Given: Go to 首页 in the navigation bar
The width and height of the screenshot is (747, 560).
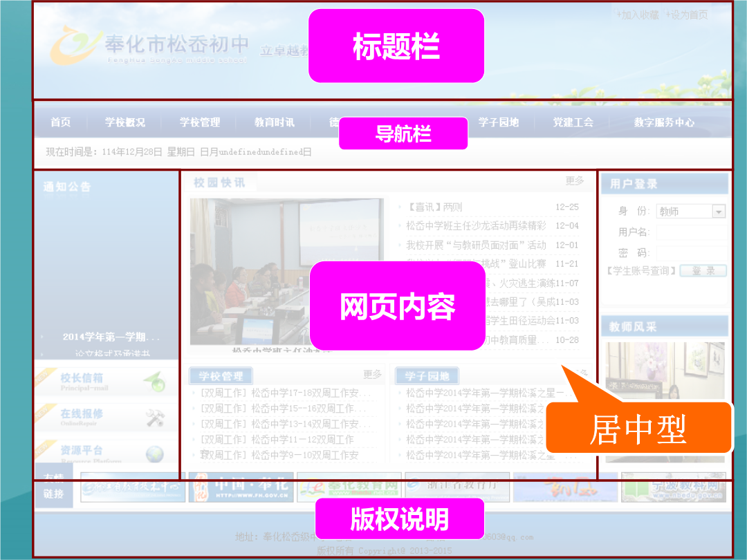Looking at the screenshot, I should point(60,122).
